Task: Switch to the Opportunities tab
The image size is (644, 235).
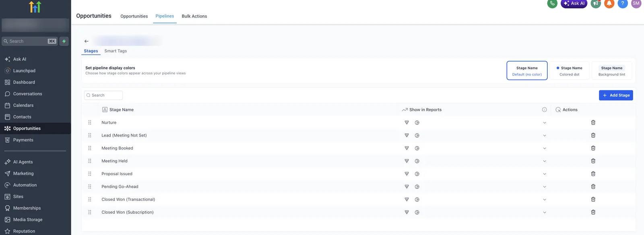Action: coord(134,16)
